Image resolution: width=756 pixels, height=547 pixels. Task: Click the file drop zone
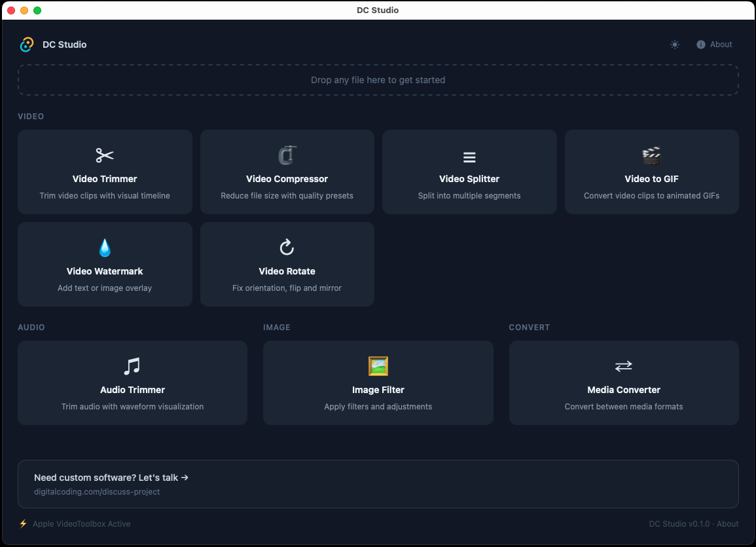click(378, 79)
